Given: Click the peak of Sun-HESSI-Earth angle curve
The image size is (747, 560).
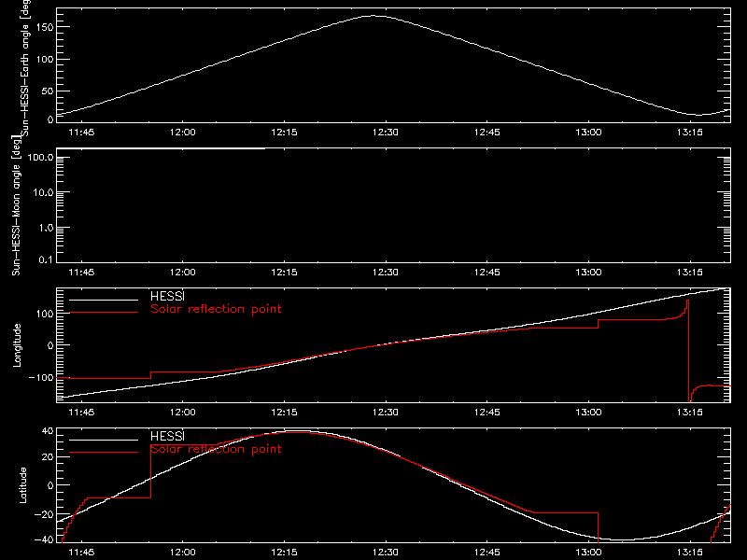Looking at the screenshot, I should pyautogui.click(x=374, y=16).
